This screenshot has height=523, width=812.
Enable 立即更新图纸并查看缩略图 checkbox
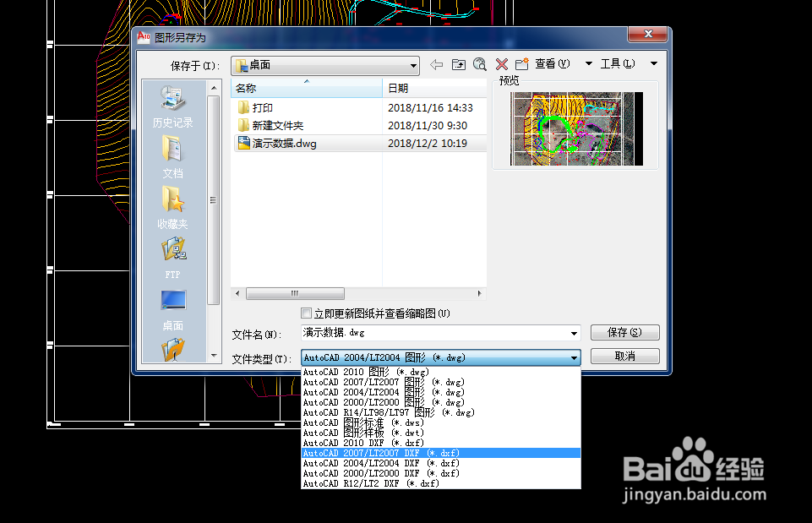click(x=306, y=313)
